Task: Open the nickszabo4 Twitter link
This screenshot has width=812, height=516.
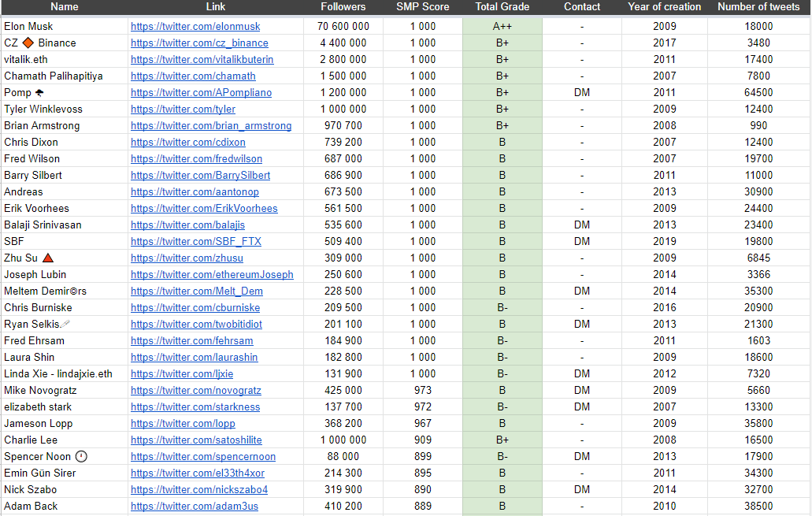Action: 199,491
